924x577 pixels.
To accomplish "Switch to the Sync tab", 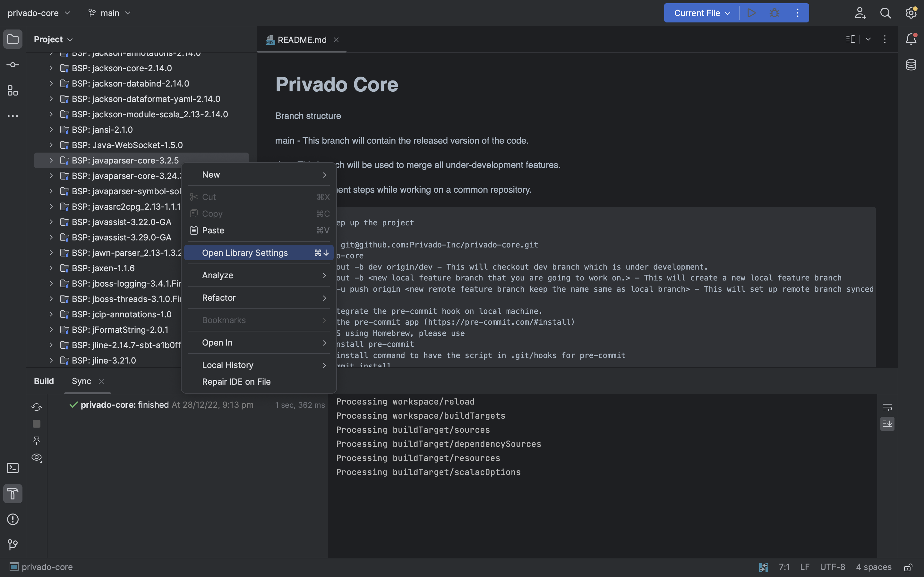I will coord(81,381).
